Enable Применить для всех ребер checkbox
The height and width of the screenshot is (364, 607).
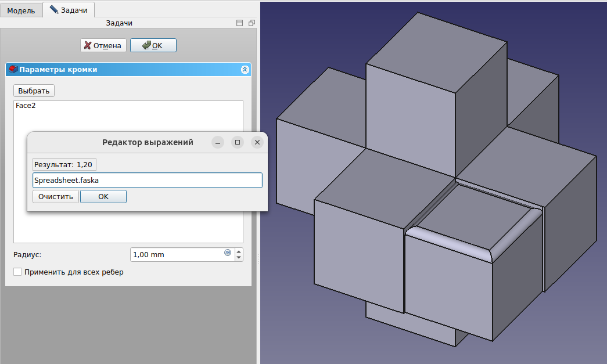(x=17, y=272)
